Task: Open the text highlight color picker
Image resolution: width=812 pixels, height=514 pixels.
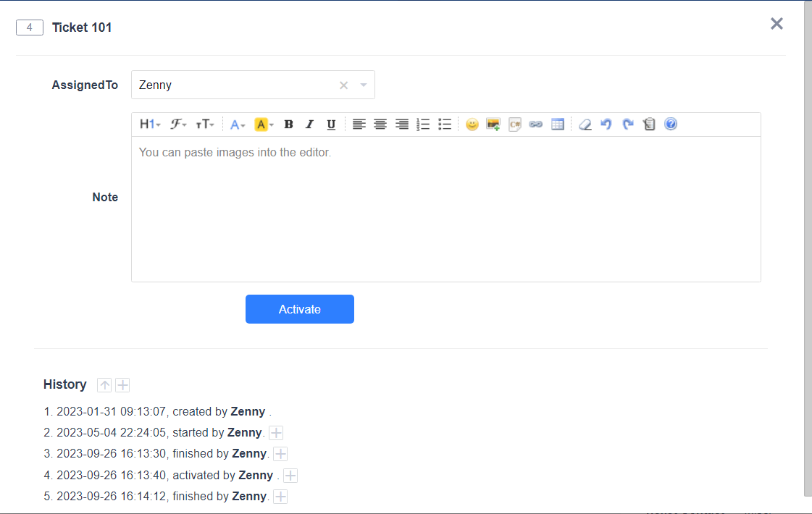Action: point(264,125)
